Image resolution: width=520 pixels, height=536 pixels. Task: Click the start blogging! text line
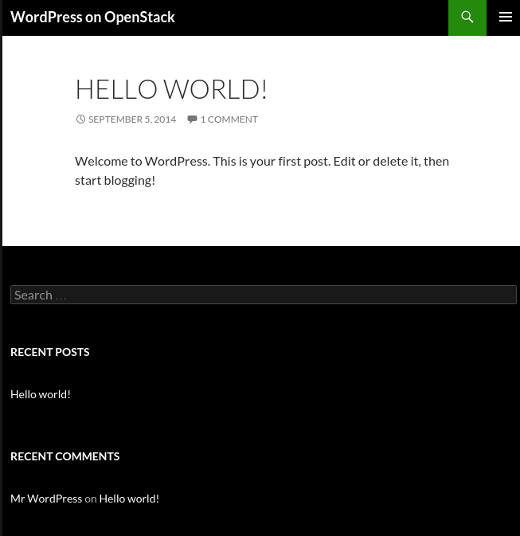pyautogui.click(x=115, y=180)
